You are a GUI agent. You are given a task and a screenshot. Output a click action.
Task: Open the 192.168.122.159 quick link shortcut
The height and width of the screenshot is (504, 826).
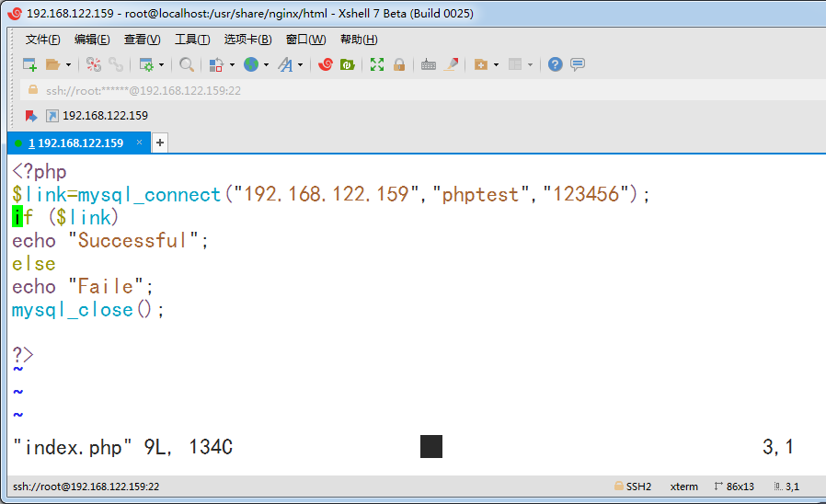(97, 116)
